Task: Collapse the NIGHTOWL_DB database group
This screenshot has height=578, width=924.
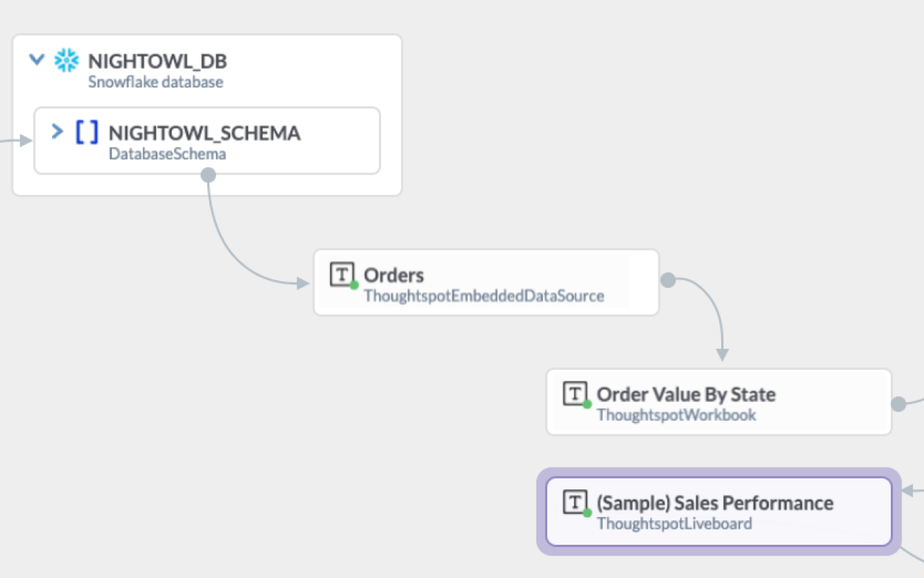Action: point(37,60)
